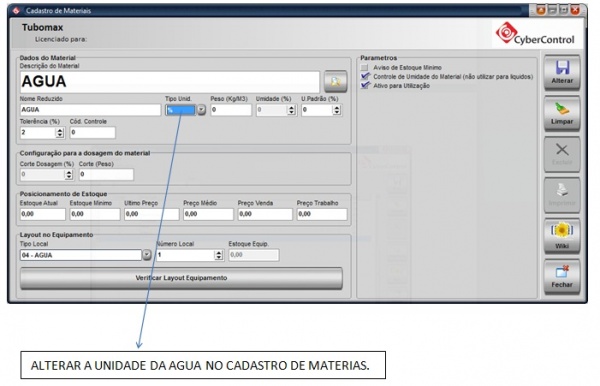
Task: Click the Corte Dosagem (%) value field
Action: pos(42,175)
